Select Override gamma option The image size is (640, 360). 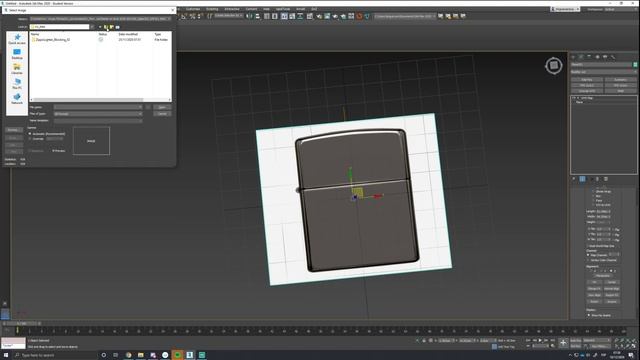pyautogui.click(x=36, y=139)
